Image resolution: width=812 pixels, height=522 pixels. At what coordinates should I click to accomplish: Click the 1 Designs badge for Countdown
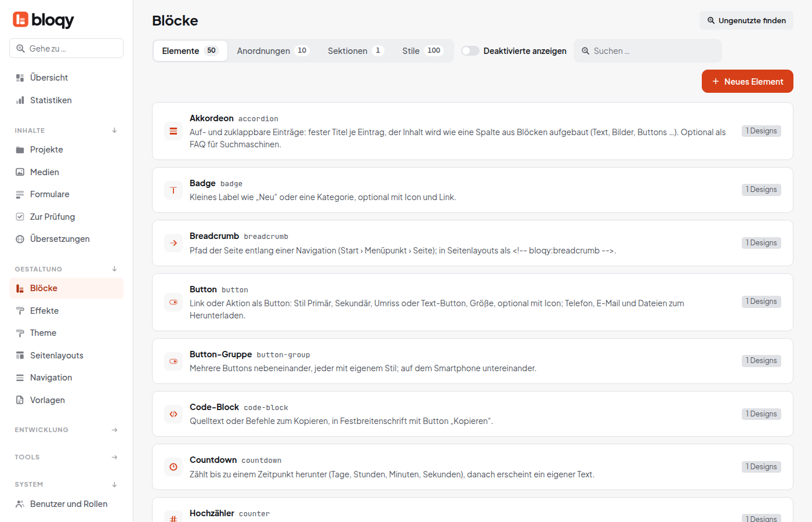point(762,467)
